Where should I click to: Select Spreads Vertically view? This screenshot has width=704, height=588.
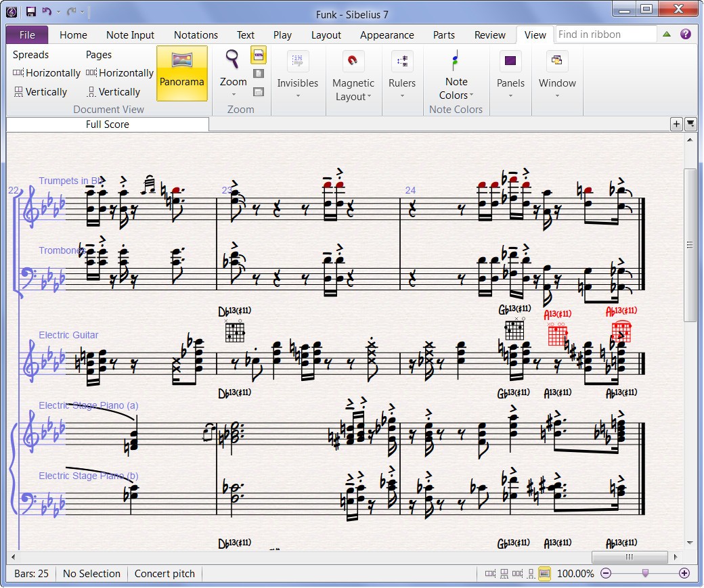pyautogui.click(x=41, y=92)
